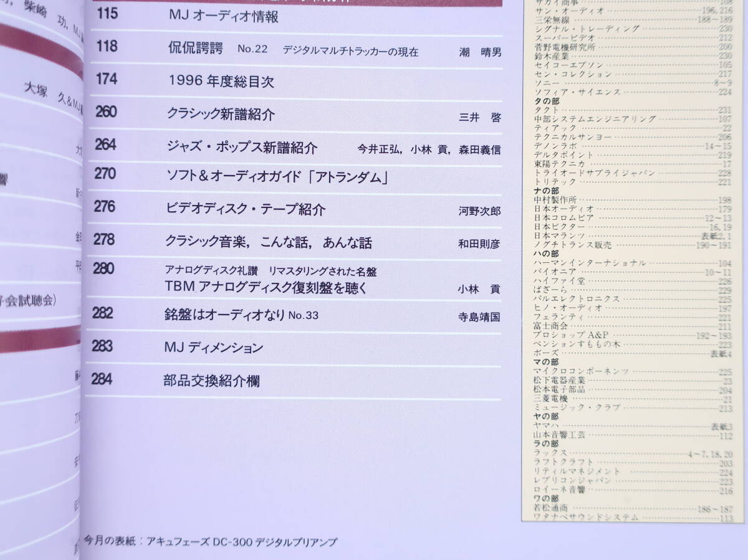
Task: Click page number '280' in the contents
Action: coord(103,269)
